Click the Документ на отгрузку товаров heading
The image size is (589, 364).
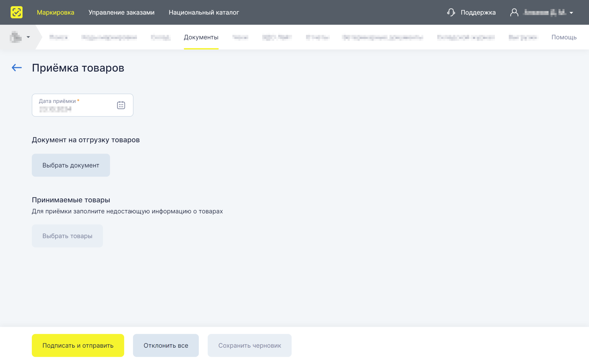(86, 140)
